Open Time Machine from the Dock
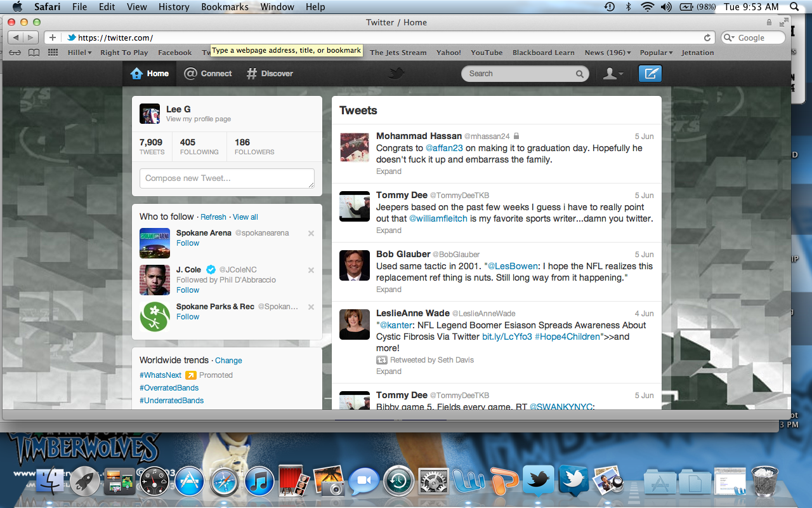The width and height of the screenshot is (812, 508). [x=398, y=482]
